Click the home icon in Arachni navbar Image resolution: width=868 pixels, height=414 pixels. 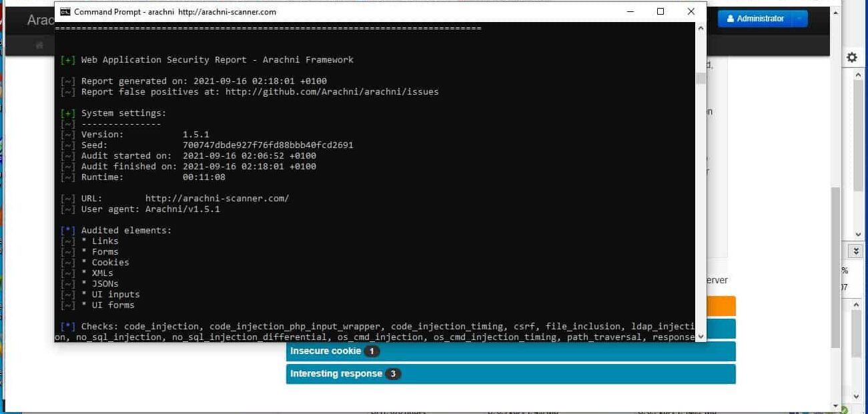point(40,45)
